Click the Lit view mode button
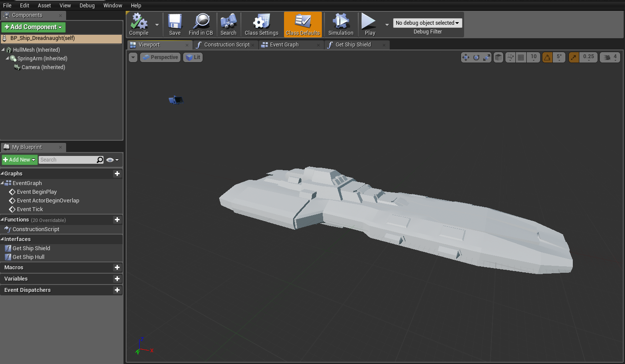The height and width of the screenshot is (364, 625). (x=193, y=57)
